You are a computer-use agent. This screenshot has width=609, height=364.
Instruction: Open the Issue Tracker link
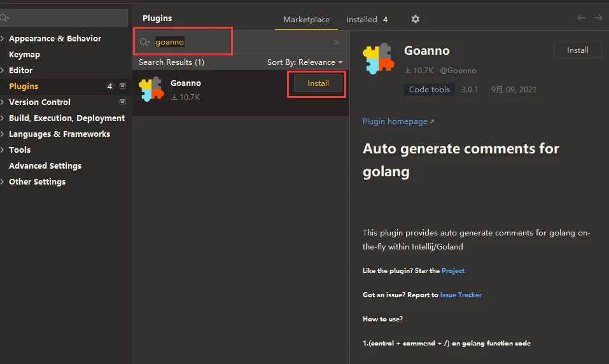(x=461, y=295)
